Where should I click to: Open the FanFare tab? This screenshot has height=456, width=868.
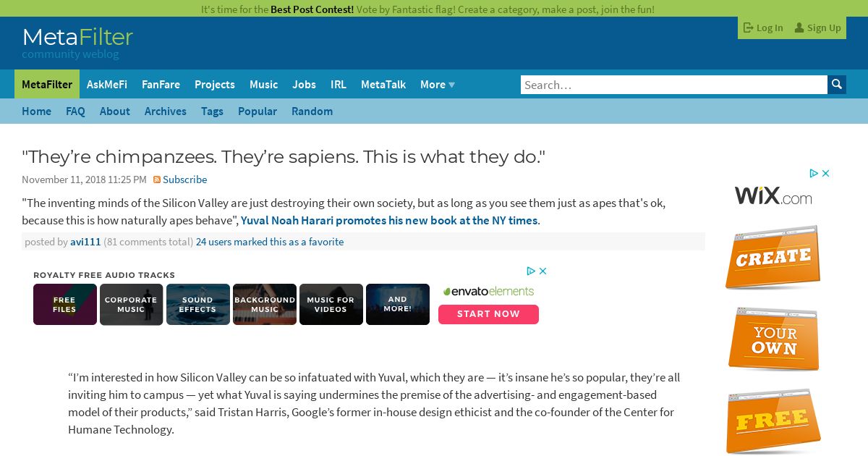coord(161,85)
